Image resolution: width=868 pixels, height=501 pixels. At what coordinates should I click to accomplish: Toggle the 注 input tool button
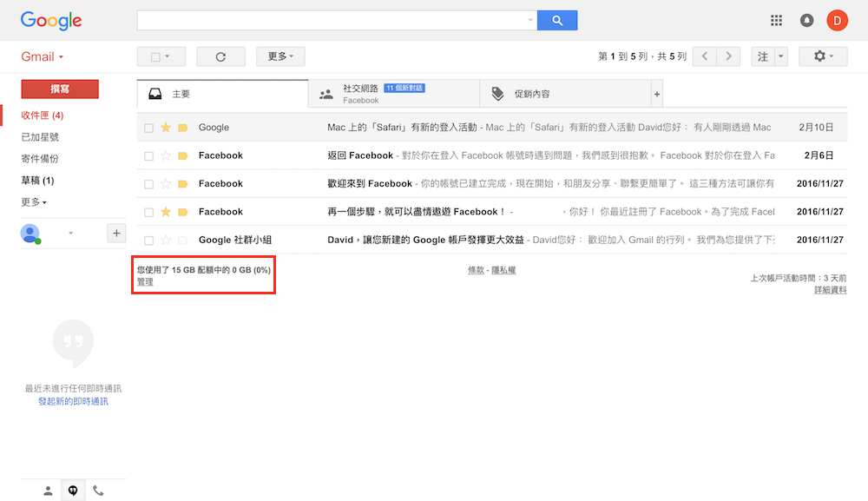[763, 56]
